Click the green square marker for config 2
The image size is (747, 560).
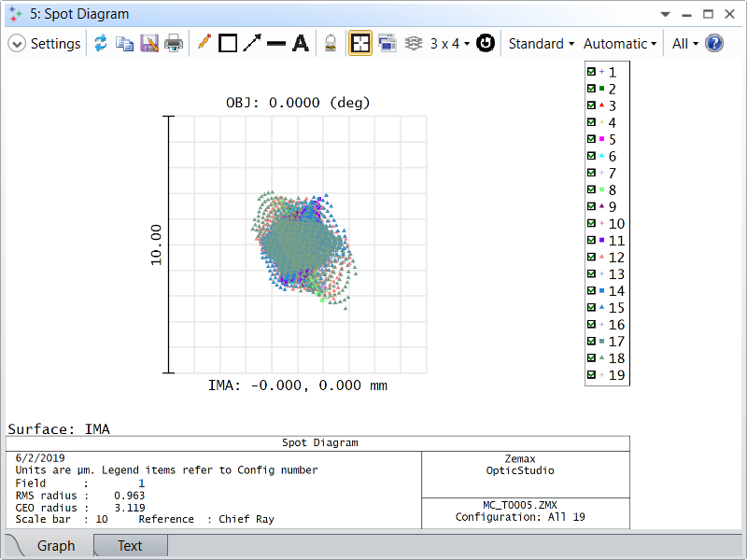(x=601, y=89)
